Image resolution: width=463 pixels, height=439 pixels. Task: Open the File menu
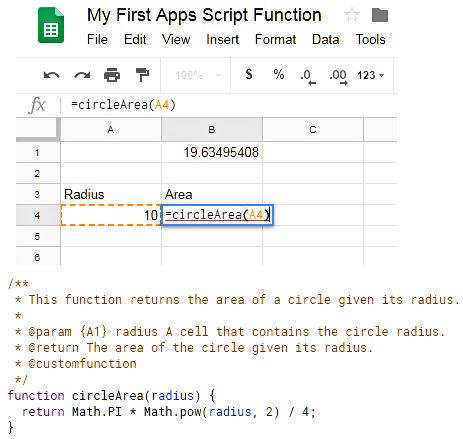coord(97,39)
